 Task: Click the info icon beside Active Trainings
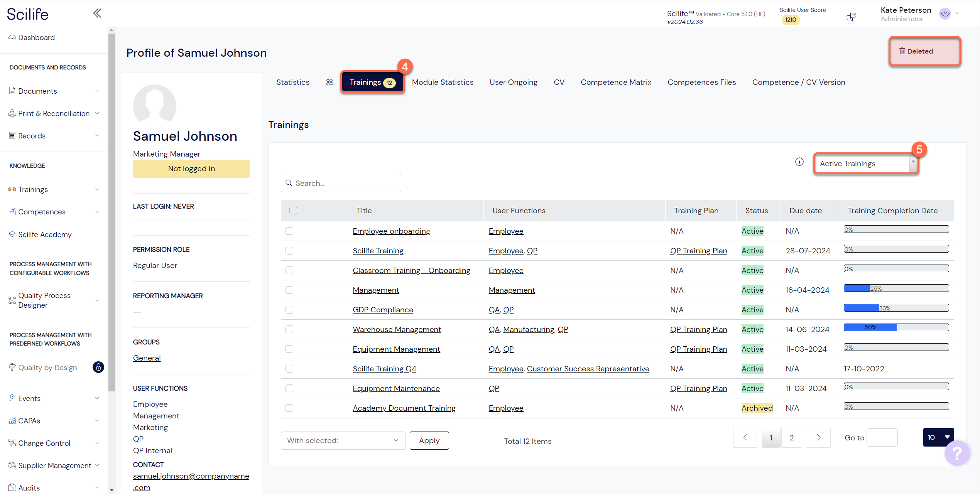pyautogui.click(x=799, y=162)
